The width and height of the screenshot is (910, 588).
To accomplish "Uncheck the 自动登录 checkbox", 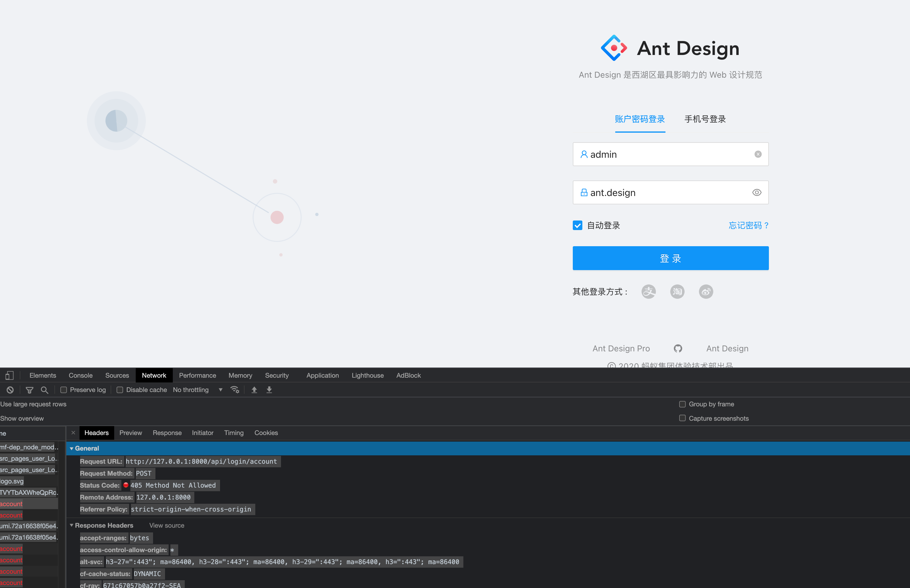I will pyautogui.click(x=577, y=225).
